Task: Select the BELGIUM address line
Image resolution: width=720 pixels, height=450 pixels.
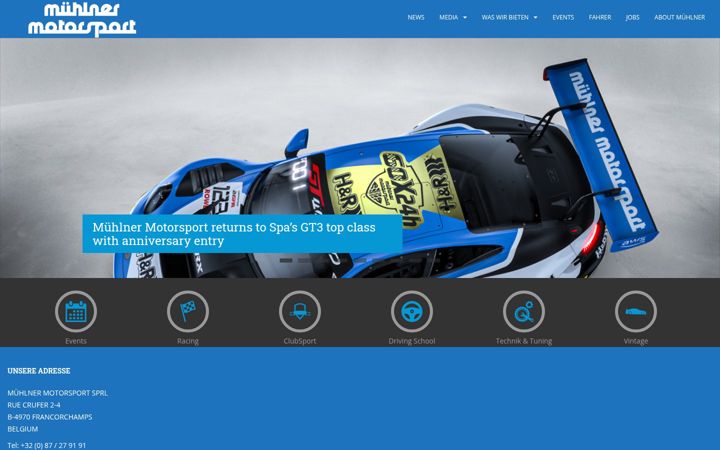Action: 22,429
